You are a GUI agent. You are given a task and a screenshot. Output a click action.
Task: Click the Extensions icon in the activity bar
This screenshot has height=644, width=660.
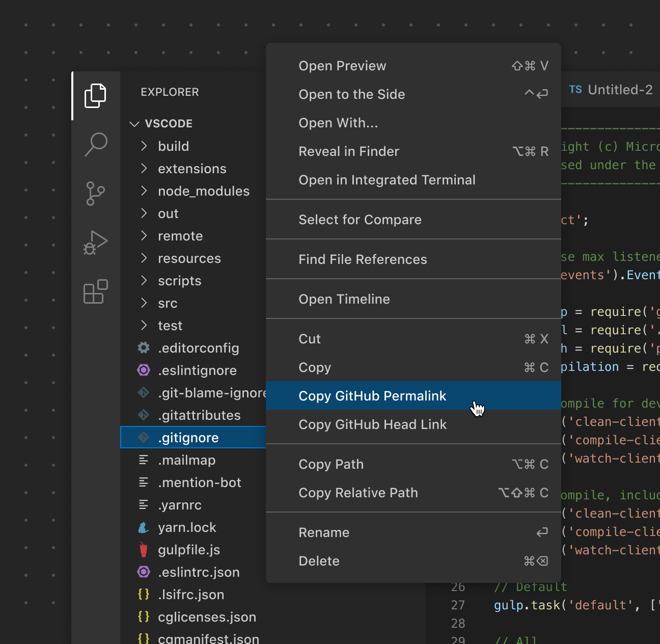coord(95,291)
